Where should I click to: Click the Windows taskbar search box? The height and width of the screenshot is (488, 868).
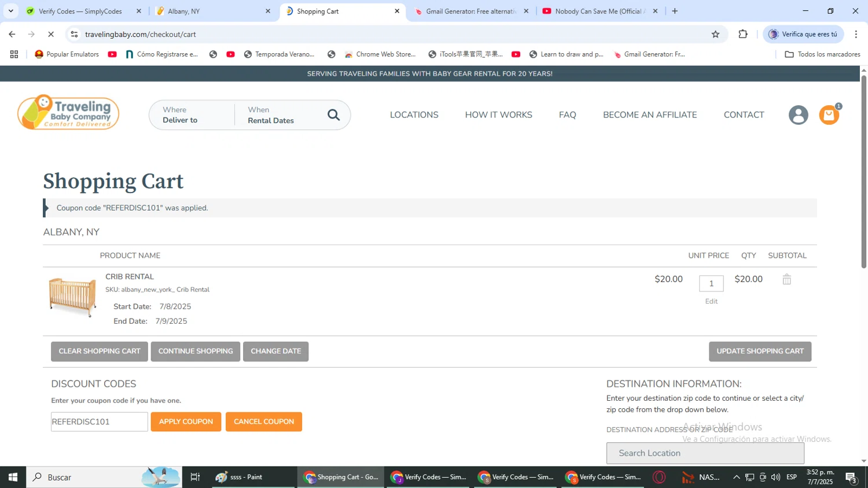tap(104, 477)
